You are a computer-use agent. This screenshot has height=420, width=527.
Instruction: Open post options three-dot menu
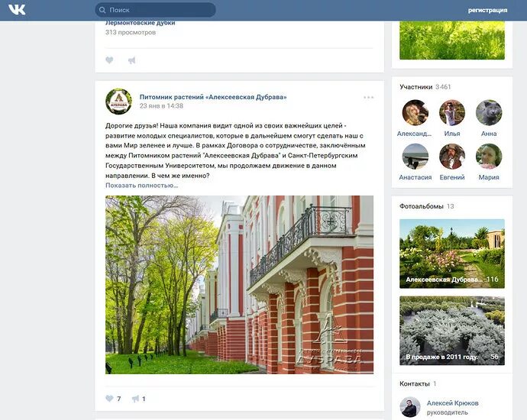click(368, 98)
